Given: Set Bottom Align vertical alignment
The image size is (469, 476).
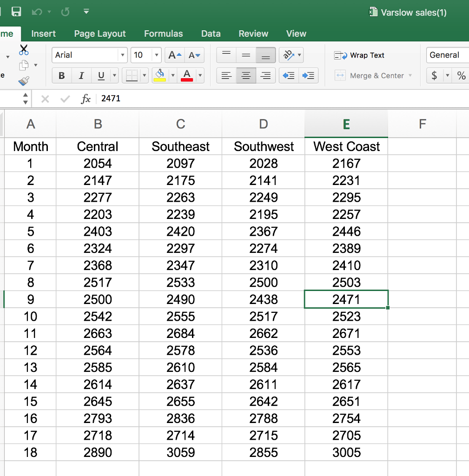Looking at the screenshot, I should coord(265,55).
